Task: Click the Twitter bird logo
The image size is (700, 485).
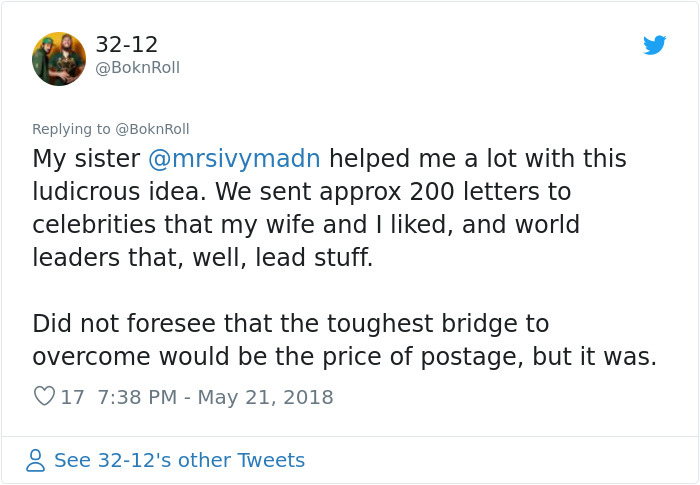Action: pos(654,45)
